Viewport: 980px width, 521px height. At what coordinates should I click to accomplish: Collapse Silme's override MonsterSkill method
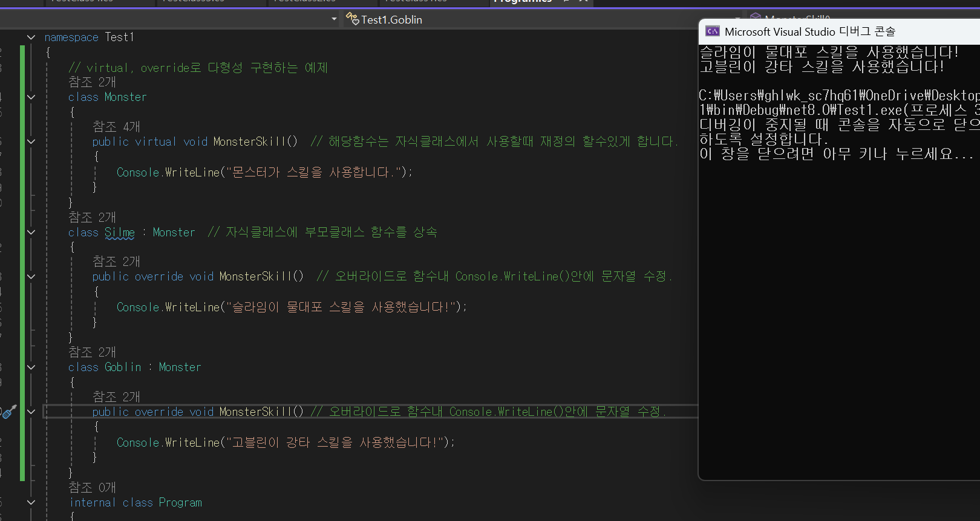point(31,277)
